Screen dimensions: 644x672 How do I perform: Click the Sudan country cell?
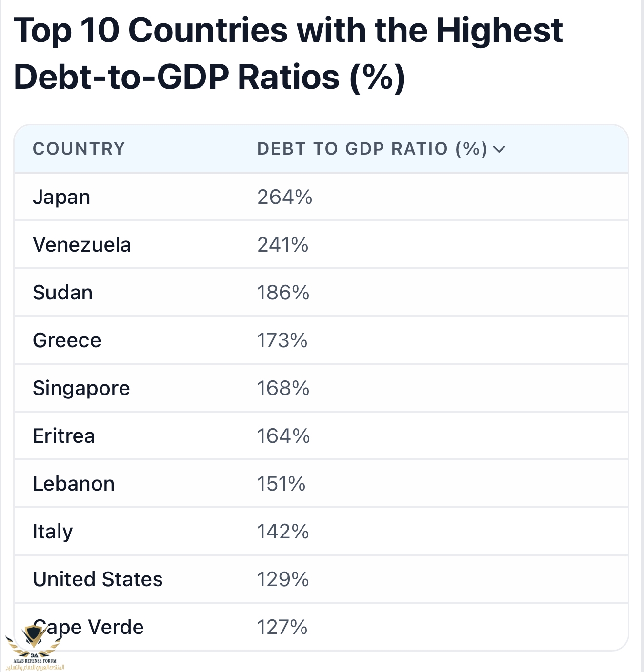(62, 293)
